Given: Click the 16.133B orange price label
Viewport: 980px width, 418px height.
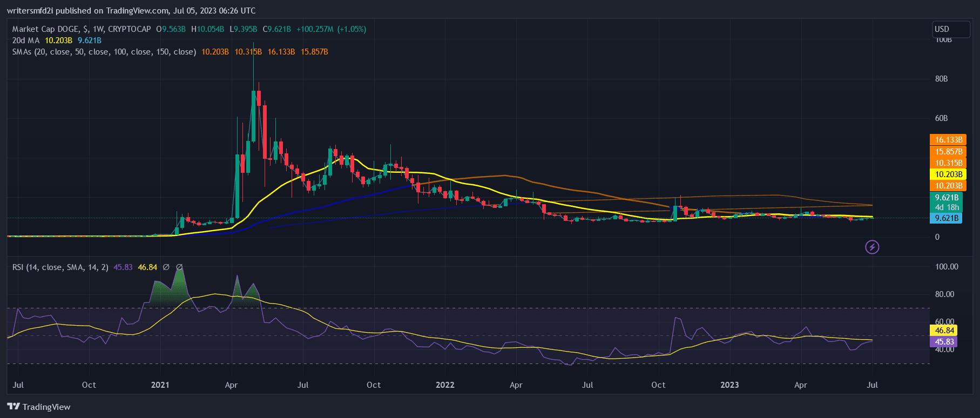Looking at the screenshot, I should tap(948, 140).
